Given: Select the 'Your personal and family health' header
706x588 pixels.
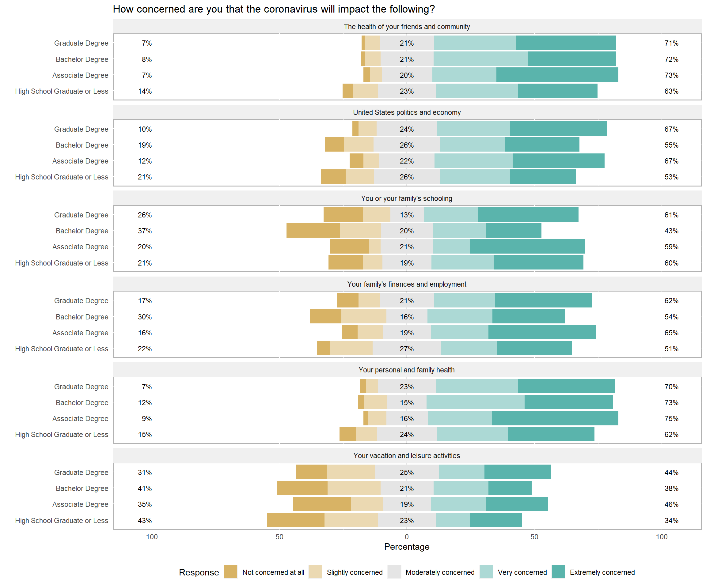Looking at the screenshot, I should pos(406,370).
